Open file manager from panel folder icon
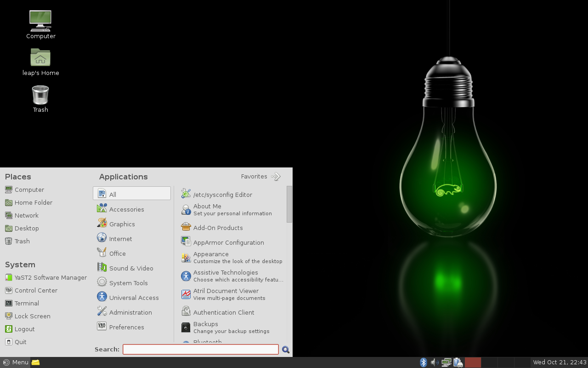Screen dimensions: 588x368 [x=35, y=362]
